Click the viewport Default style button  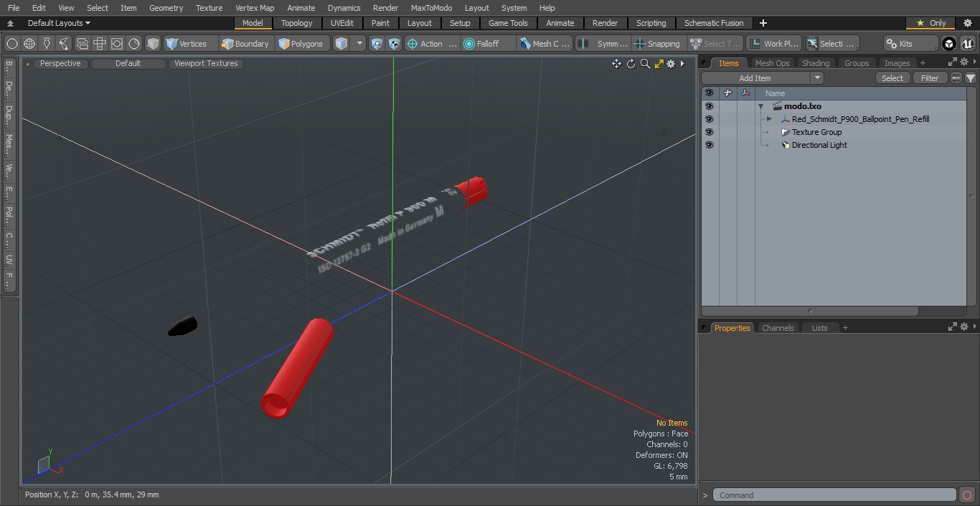coord(128,63)
